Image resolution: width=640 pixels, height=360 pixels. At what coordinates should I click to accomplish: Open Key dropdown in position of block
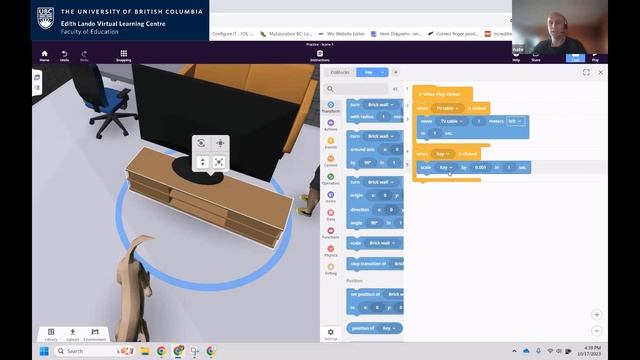tap(389, 328)
